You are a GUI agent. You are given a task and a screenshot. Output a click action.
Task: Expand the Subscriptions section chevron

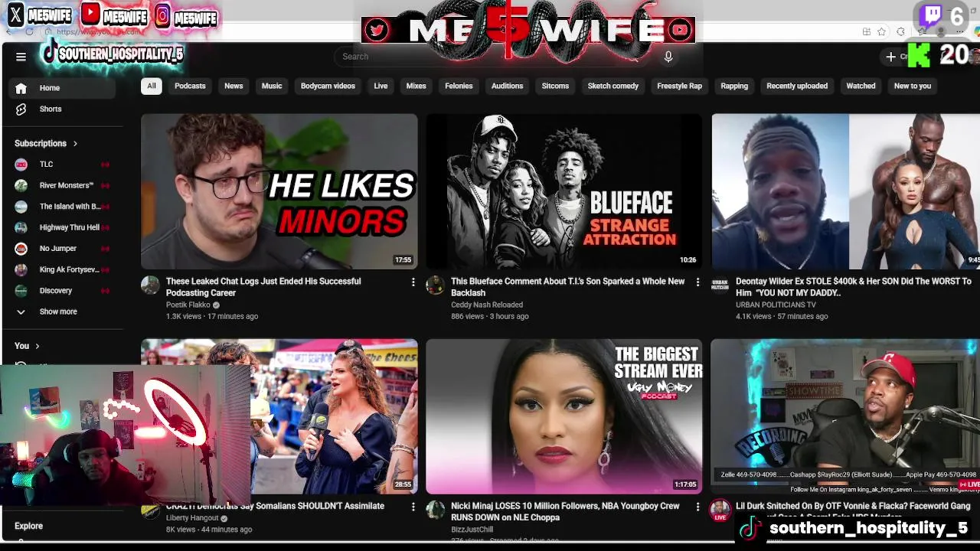[75, 144]
